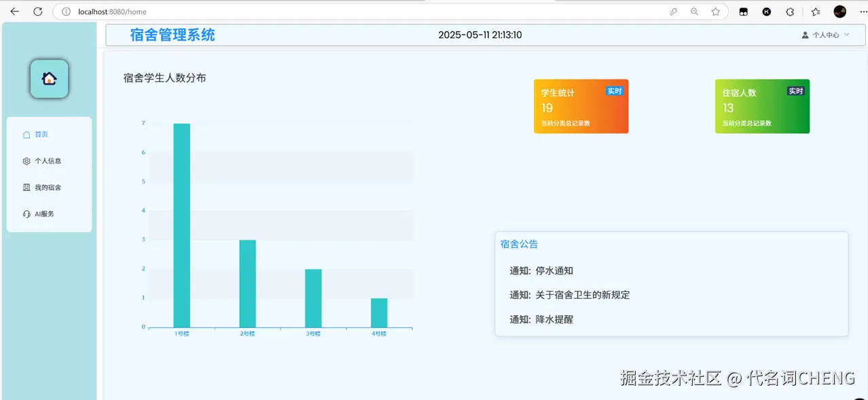868x400 pixels.
Task: Click the 学生统计 orange card
Action: click(x=581, y=107)
